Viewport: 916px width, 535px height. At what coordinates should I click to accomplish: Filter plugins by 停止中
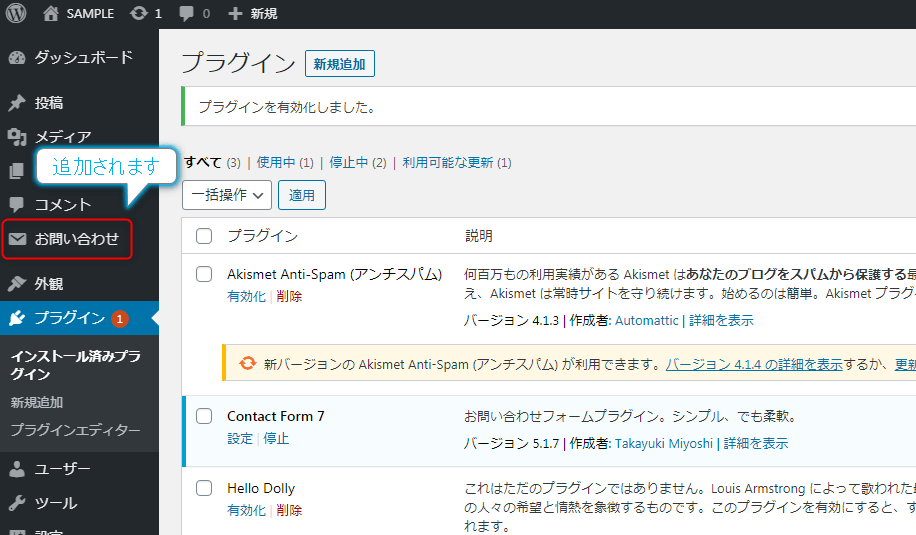point(349,162)
